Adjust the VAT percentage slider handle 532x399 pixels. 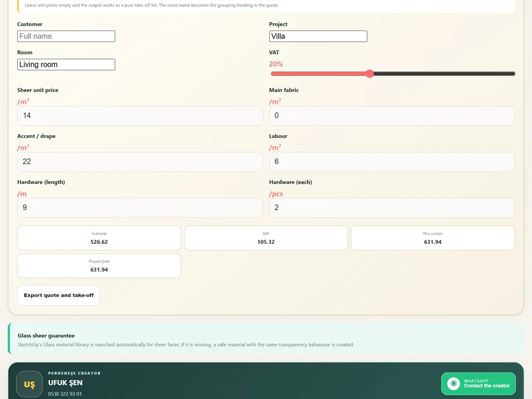[x=370, y=74]
